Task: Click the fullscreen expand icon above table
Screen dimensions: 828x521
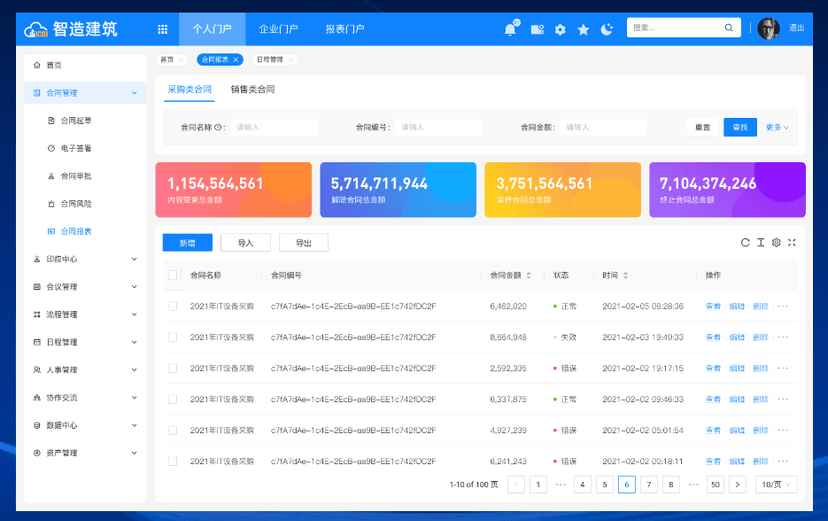Action: click(x=792, y=242)
